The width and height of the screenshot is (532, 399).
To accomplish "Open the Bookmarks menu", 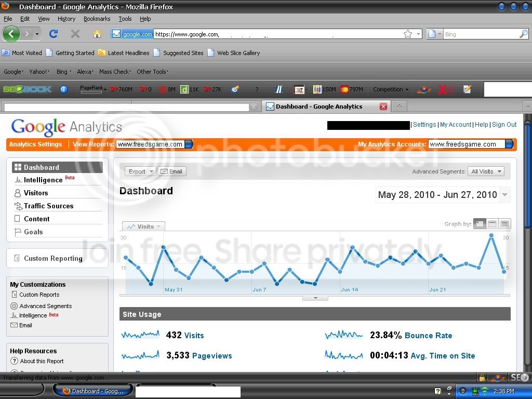I will pos(97,19).
